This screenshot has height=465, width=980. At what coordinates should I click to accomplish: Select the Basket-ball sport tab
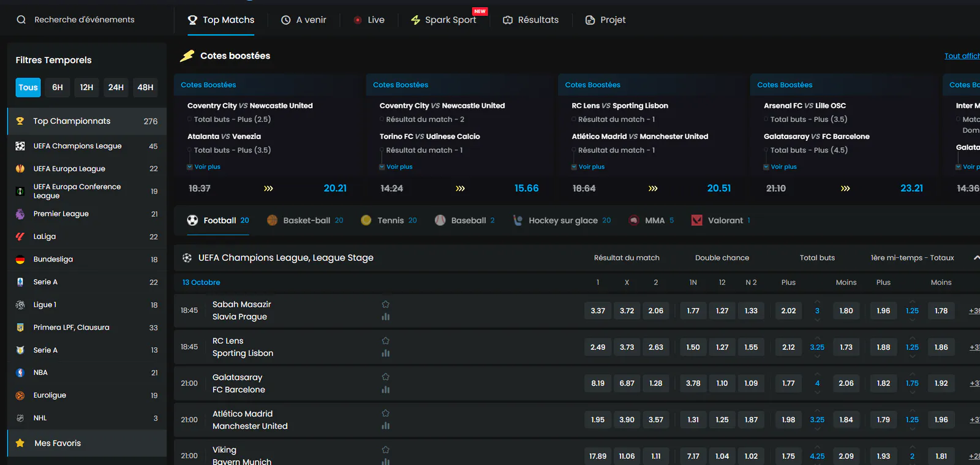click(305, 221)
